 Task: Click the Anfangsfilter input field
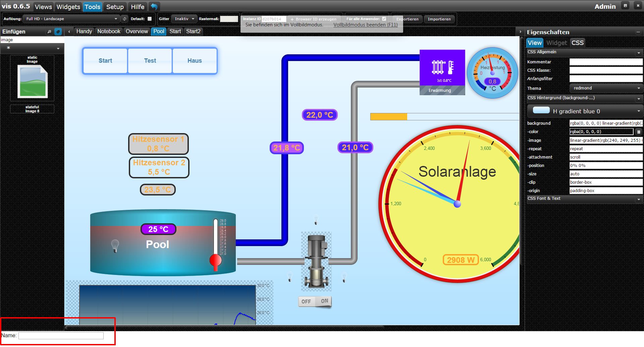[606, 79]
